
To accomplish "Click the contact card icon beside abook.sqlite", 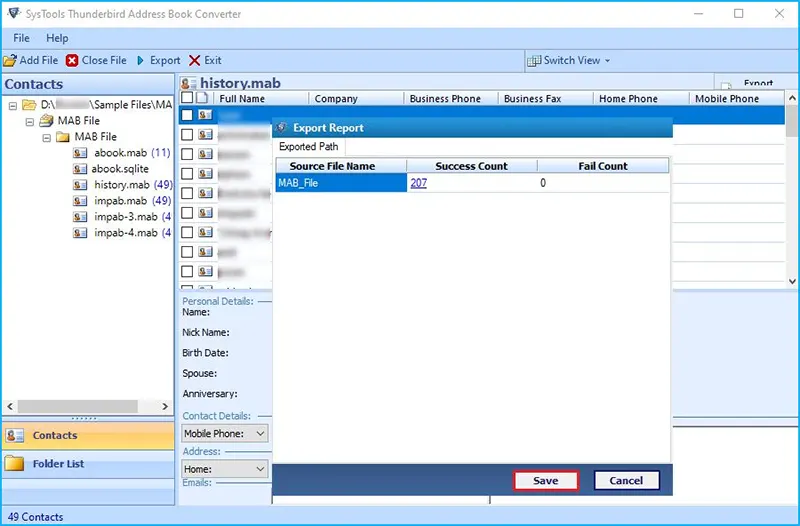I will coord(80,168).
